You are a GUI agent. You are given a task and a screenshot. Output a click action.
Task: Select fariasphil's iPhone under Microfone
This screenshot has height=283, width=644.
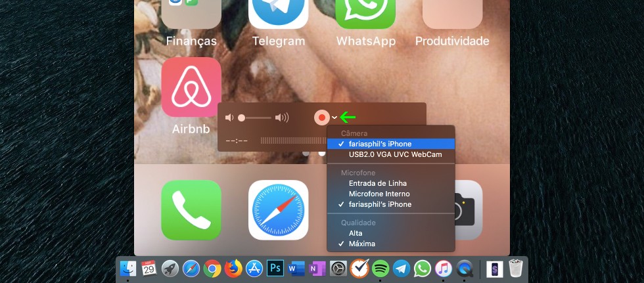tap(391, 204)
